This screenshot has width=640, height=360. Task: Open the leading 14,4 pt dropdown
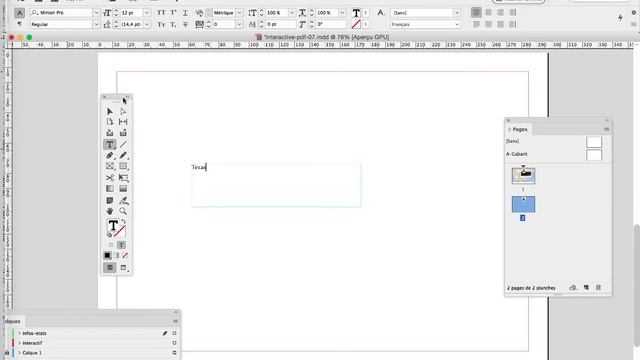click(147, 24)
